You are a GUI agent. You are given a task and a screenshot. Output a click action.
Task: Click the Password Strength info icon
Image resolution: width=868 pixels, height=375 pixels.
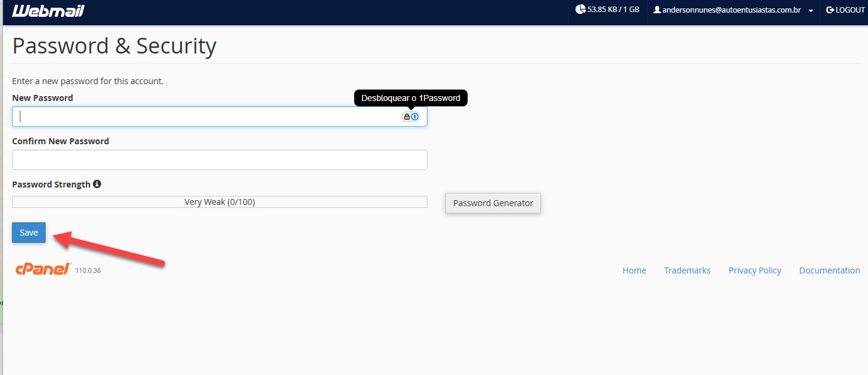click(x=97, y=184)
